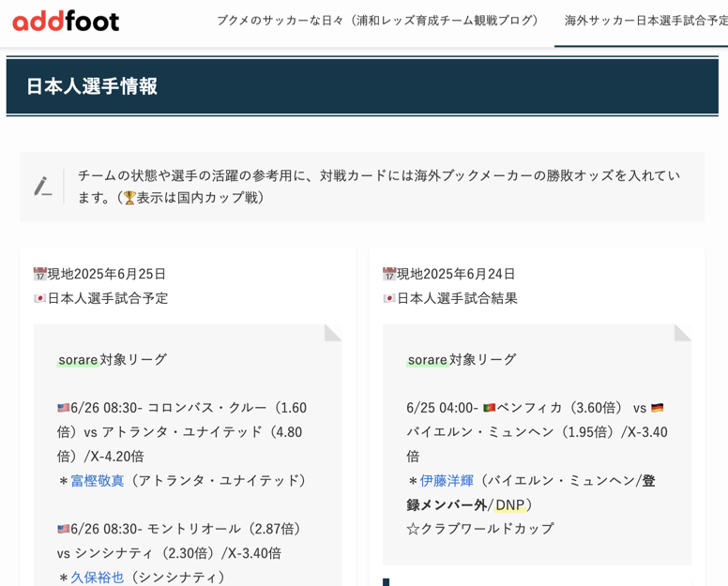Image resolution: width=728 pixels, height=586 pixels.
Task: Click folded corner of June 24 card
Action: [x=683, y=333]
